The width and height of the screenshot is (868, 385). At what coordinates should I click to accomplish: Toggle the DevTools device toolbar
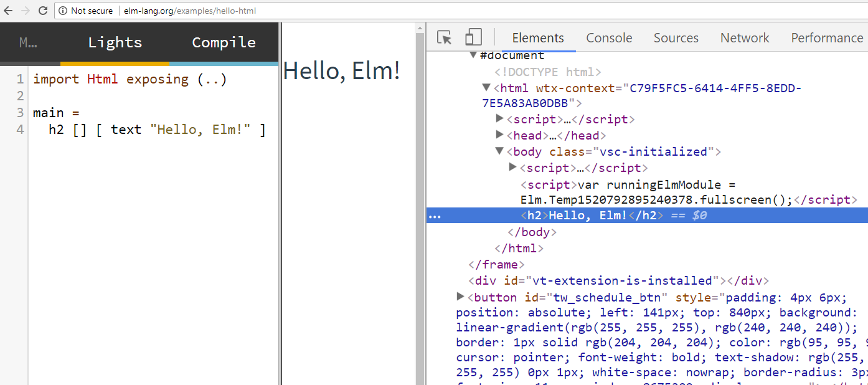point(474,37)
